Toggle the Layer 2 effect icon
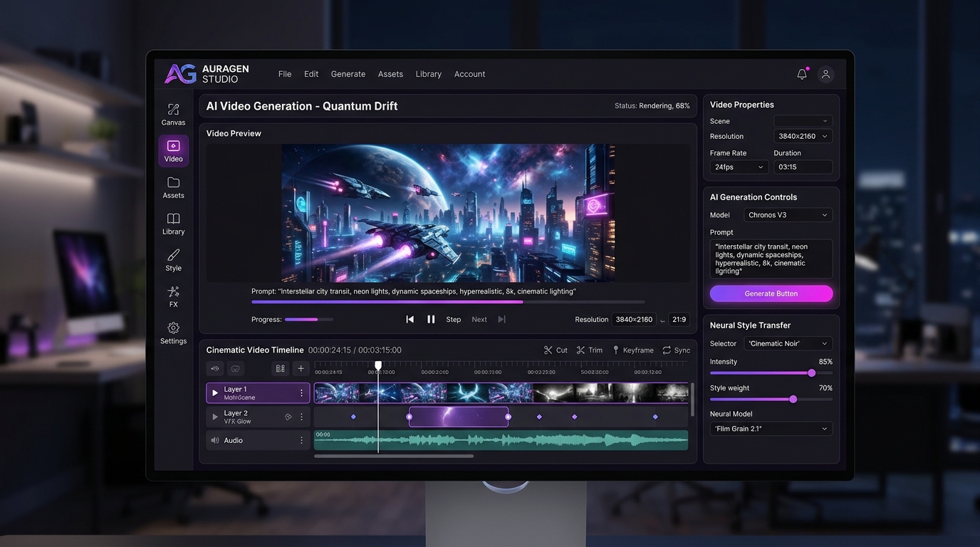 (288, 417)
